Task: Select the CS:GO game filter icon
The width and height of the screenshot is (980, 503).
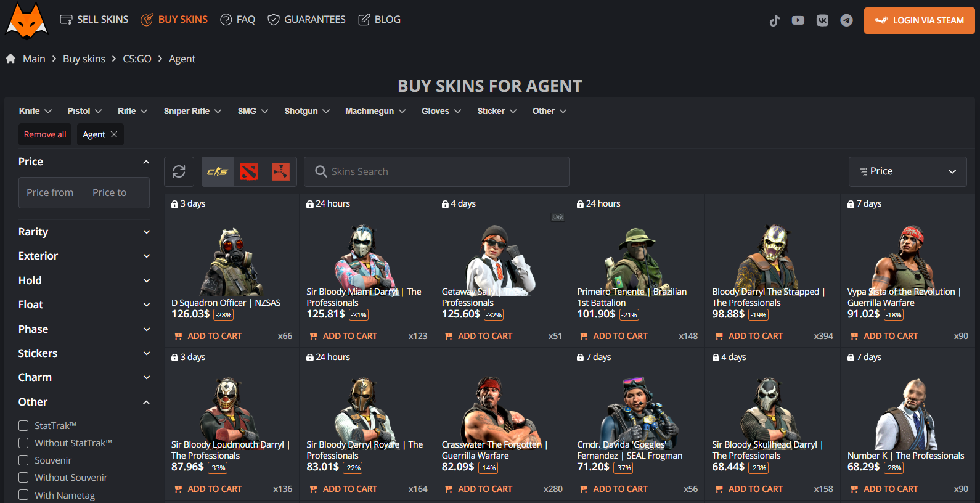Action: tap(218, 171)
